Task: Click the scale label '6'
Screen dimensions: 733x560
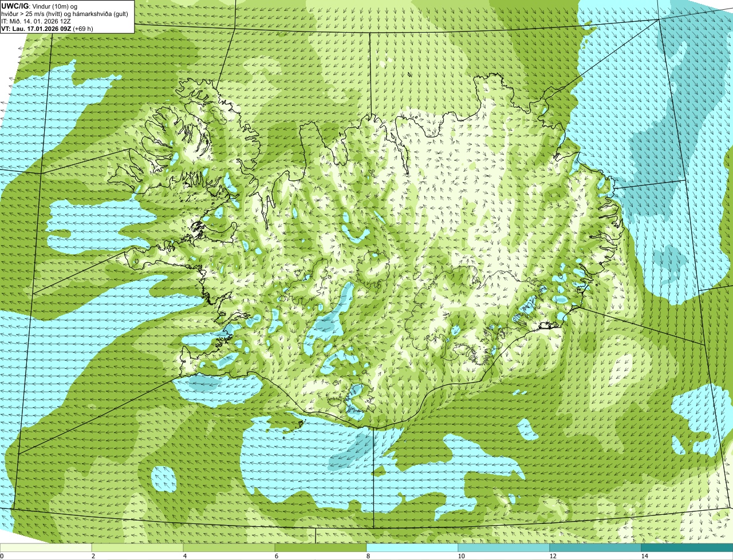Action: tap(276, 556)
